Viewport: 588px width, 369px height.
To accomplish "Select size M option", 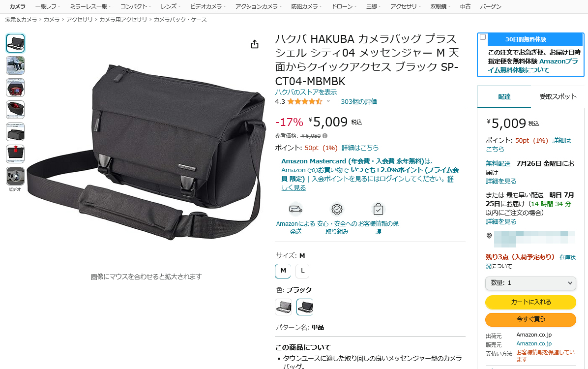I will [x=283, y=271].
